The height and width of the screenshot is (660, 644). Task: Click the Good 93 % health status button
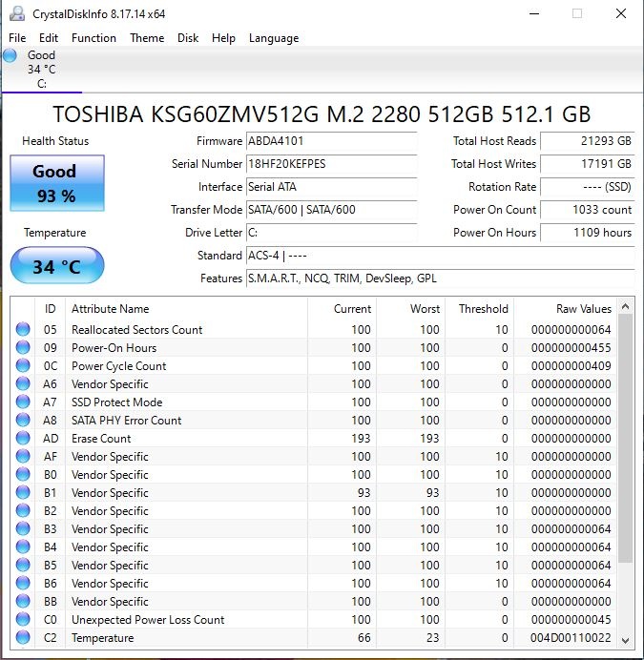(x=57, y=183)
